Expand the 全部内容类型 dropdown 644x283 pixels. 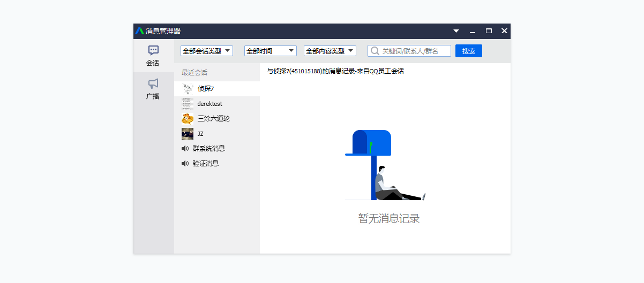click(x=330, y=51)
